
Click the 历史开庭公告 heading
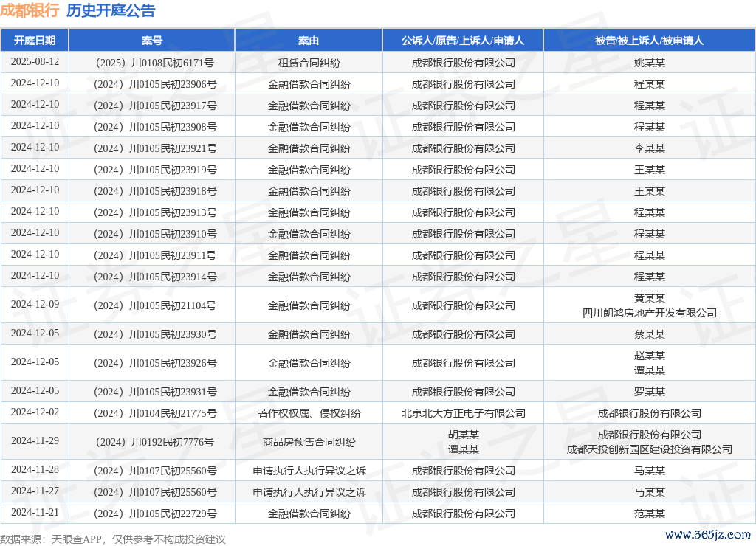(111, 10)
